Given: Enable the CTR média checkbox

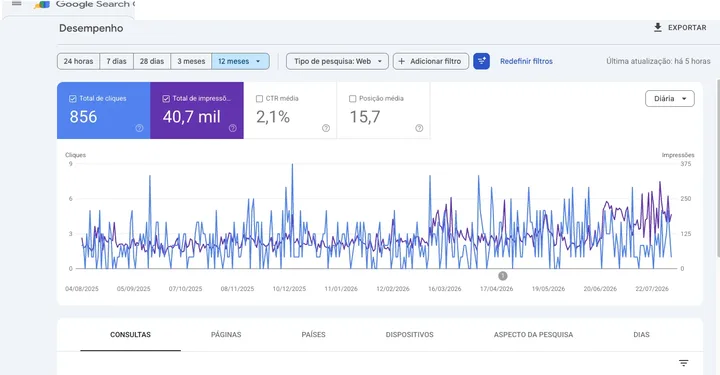Looking at the screenshot, I should pos(259,99).
